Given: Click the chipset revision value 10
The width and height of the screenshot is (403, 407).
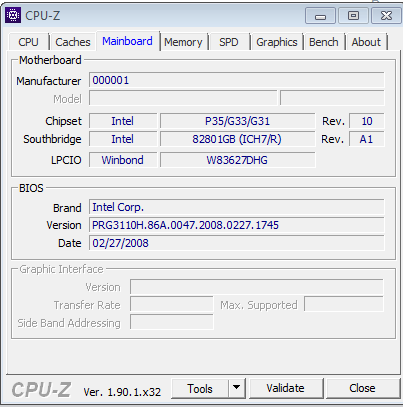Looking at the screenshot, I should pyautogui.click(x=367, y=121).
